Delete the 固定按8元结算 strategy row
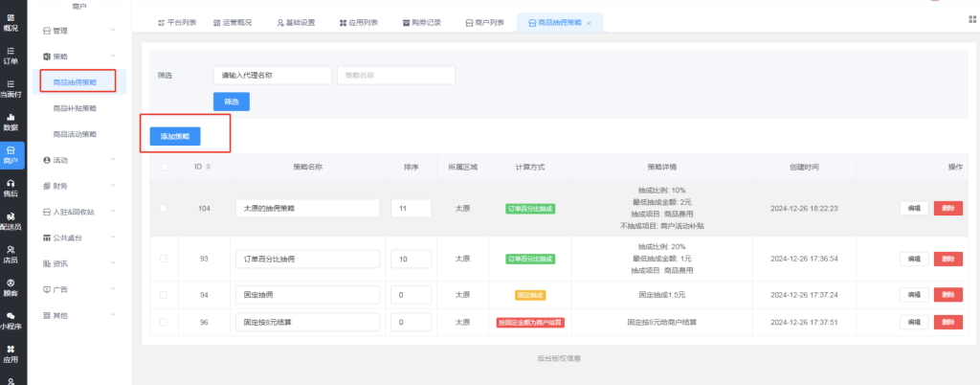The image size is (980, 385). point(947,322)
